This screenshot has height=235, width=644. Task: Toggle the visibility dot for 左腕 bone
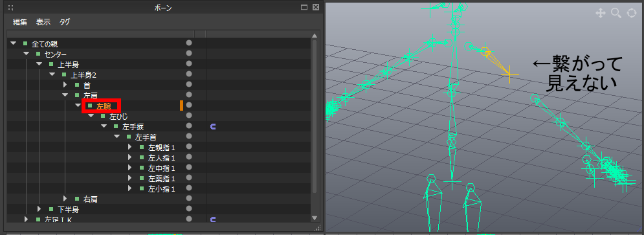(x=189, y=105)
